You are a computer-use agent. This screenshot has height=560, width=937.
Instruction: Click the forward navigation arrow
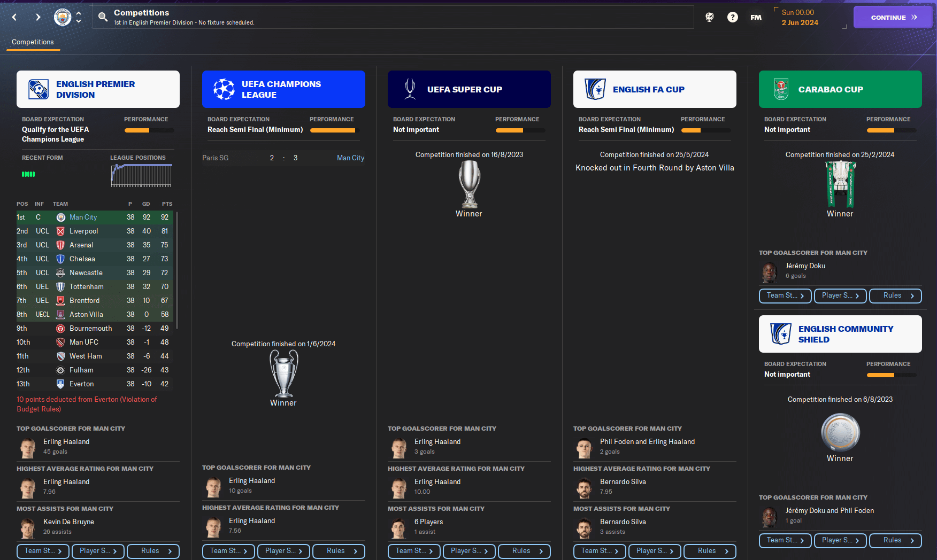[x=38, y=17]
